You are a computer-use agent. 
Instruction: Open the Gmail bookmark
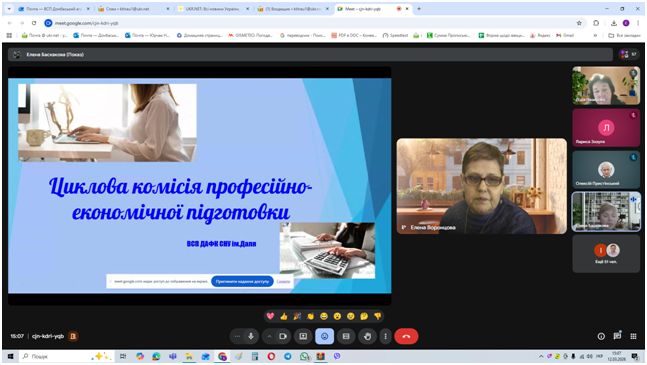pyautogui.click(x=565, y=35)
